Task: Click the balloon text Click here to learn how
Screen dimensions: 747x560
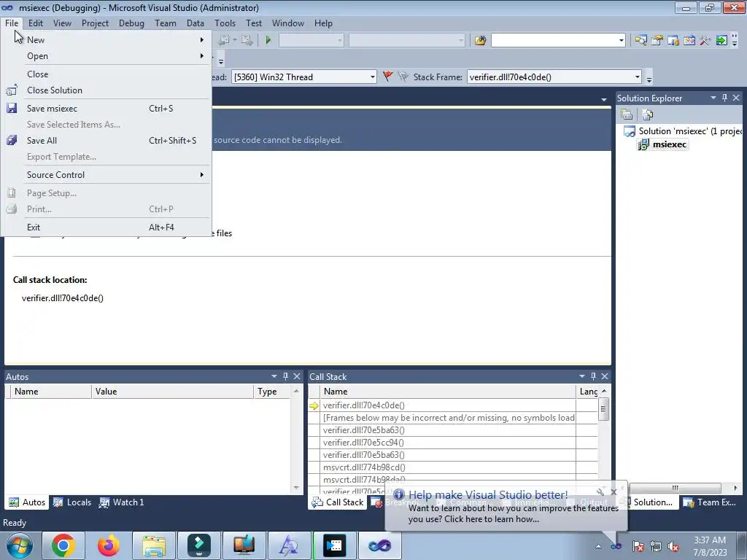Action: click(492, 519)
